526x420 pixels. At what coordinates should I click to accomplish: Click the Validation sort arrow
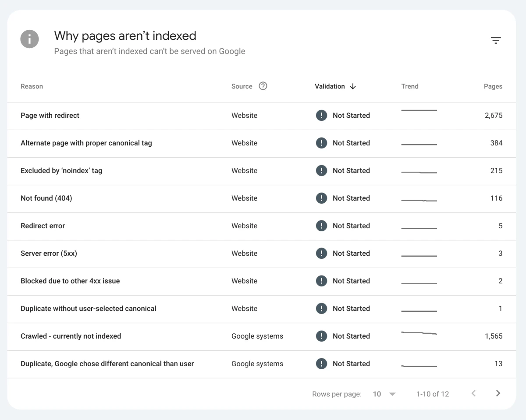[x=353, y=86]
